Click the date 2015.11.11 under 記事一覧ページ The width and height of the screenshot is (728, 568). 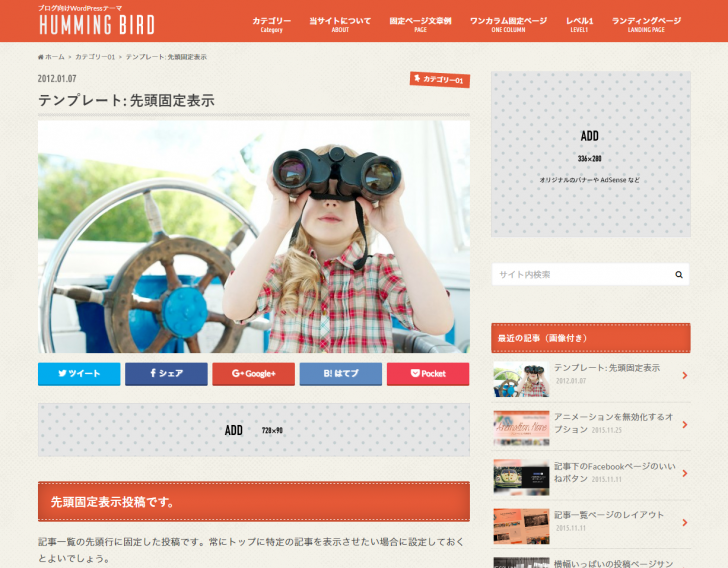click(571, 528)
